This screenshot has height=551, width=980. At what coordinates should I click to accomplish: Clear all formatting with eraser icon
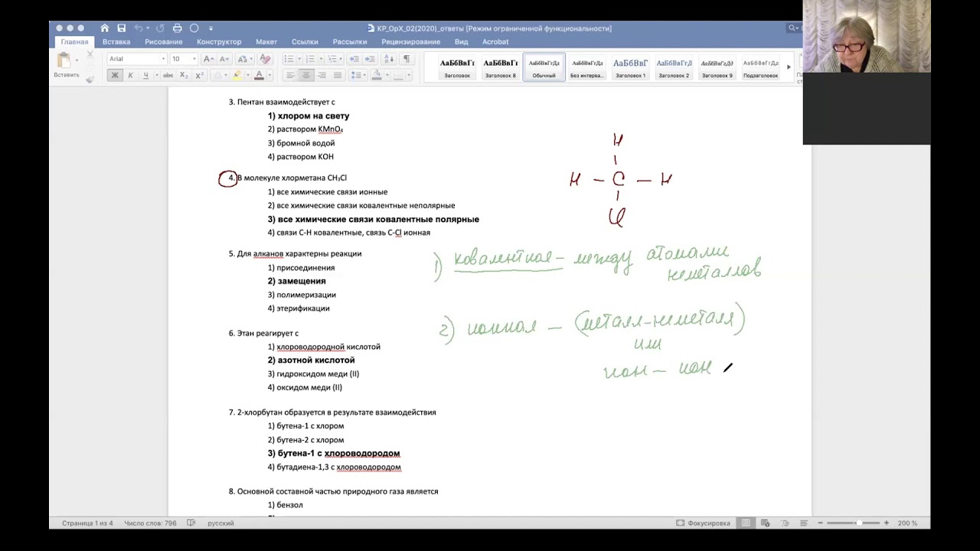tap(265, 59)
